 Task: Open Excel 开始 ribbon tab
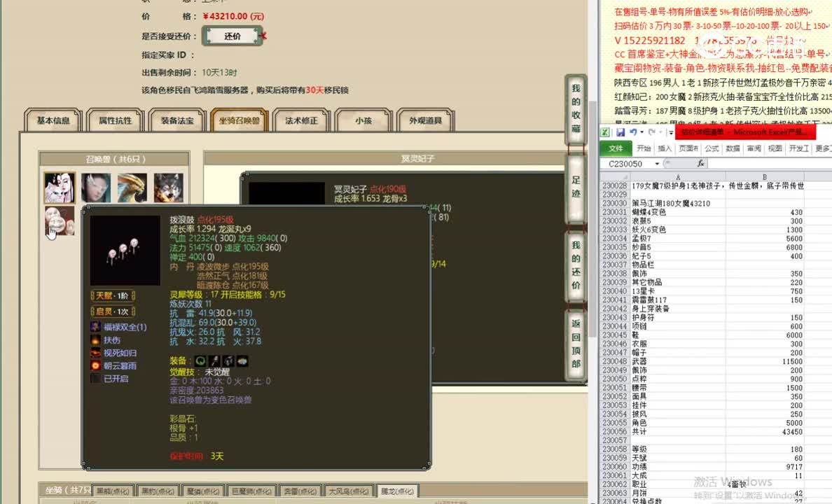(644, 148)
